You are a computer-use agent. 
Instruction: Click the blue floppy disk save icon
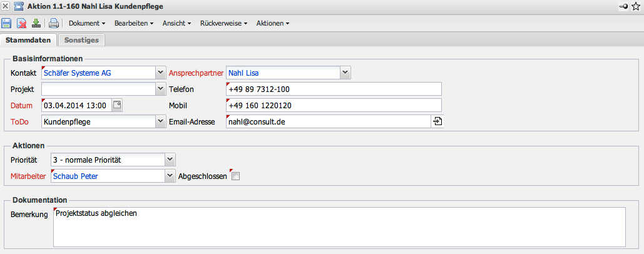coord(6,24)
